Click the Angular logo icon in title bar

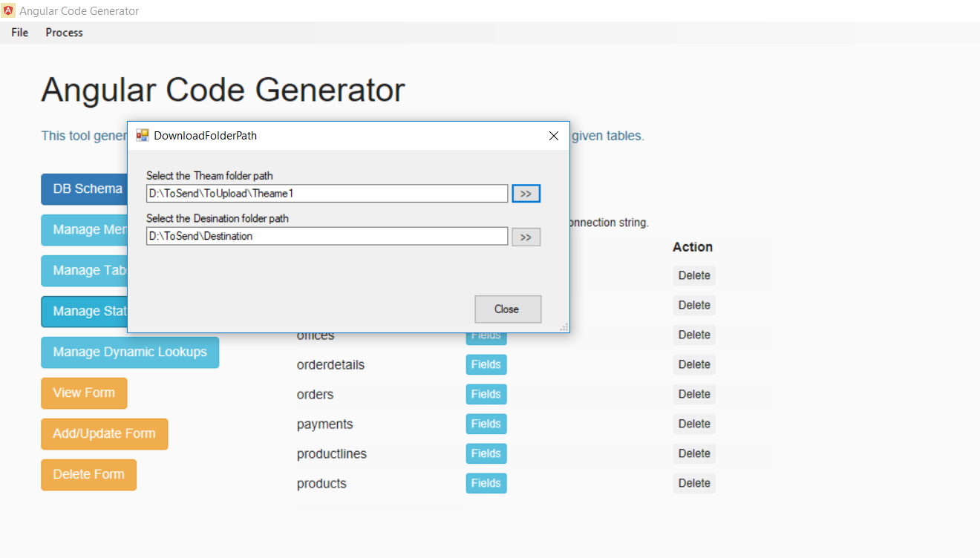pyautogui.click(x=7, y=10)
